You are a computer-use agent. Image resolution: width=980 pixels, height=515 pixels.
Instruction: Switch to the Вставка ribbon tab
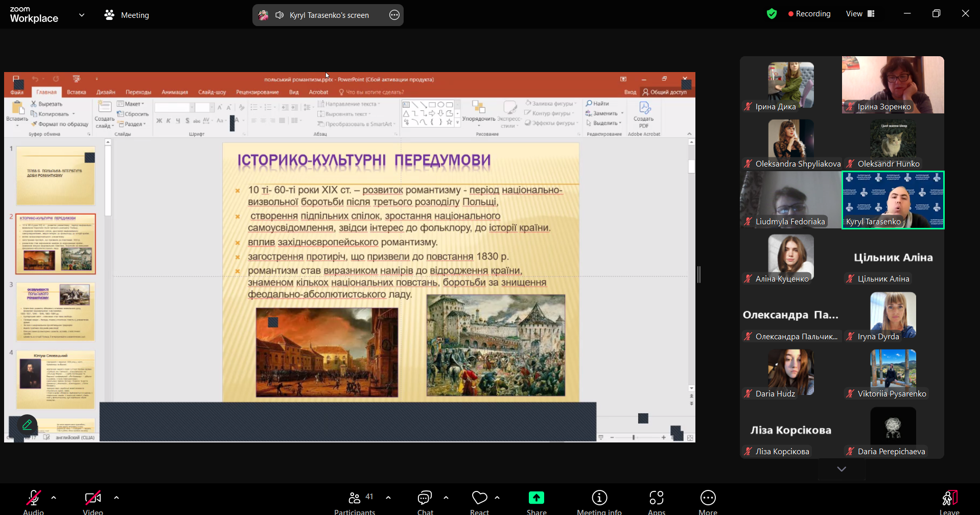(77, 92)
